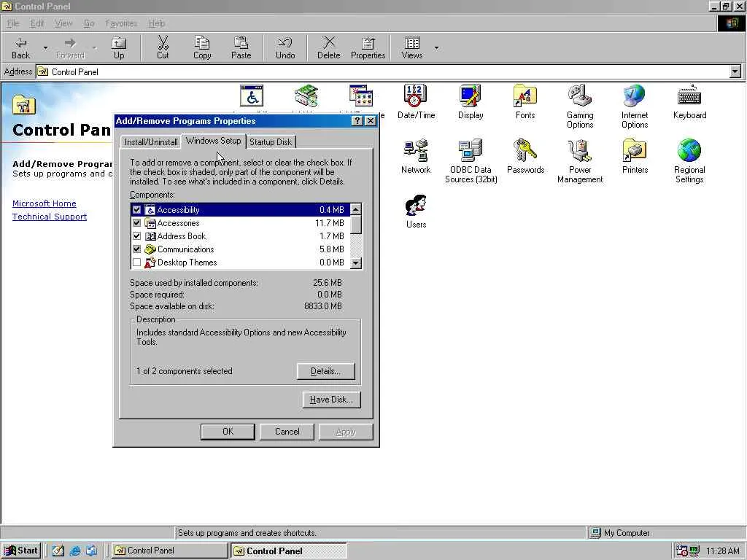Click the components list scroll-down arrow
Screen dimensions: 747x560
356,262
